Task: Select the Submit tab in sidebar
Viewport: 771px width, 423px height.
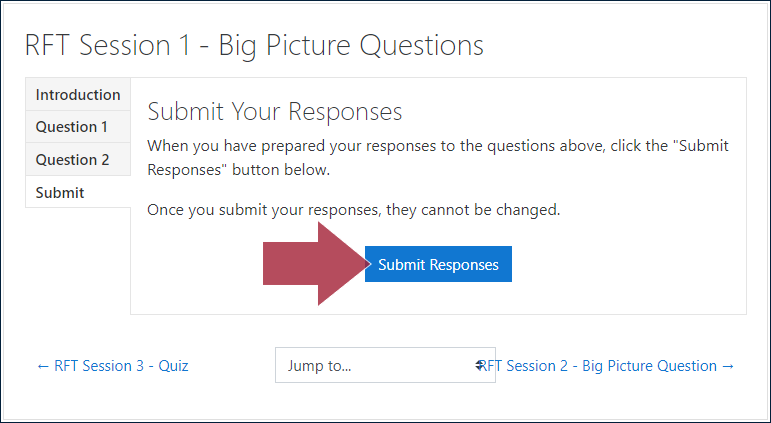Action: click(78, 192)
